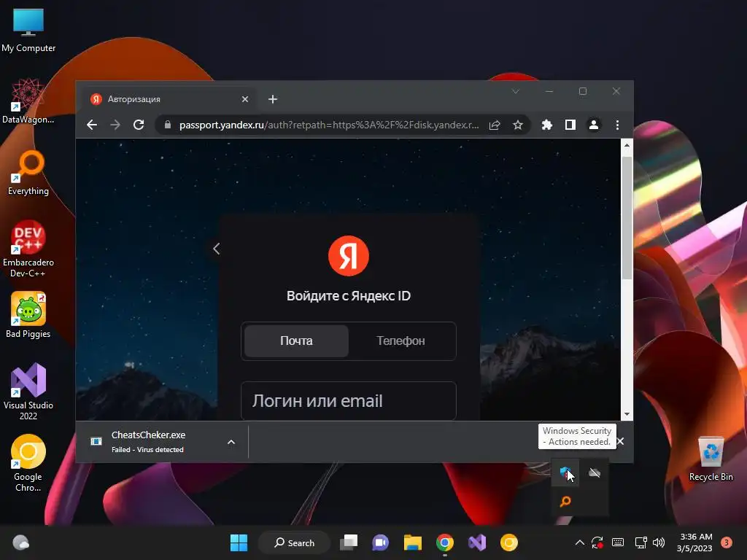Open Chrome three-dot menu
The image size is (747, 560).
click(617, 125)
